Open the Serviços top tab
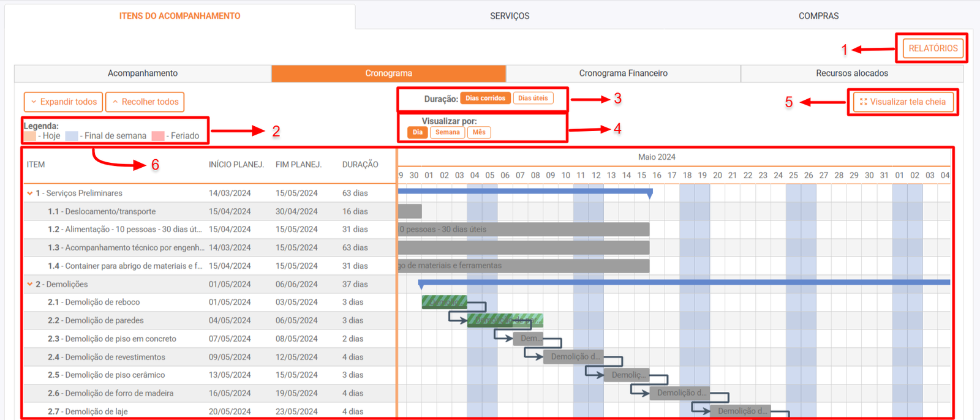Image resolution: width=980 pixels, height=420 pixels. [509, 16]
